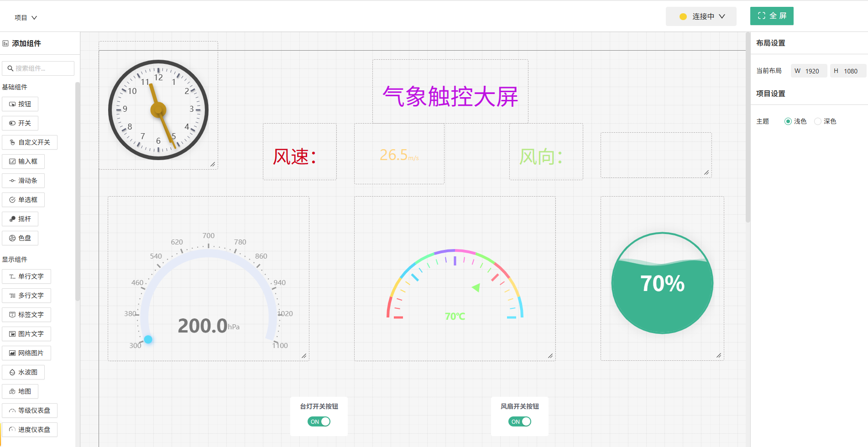Screen dimensions: 868x447
Task: Select the 气象触控大屏 title text
Action: pos(450,97)
